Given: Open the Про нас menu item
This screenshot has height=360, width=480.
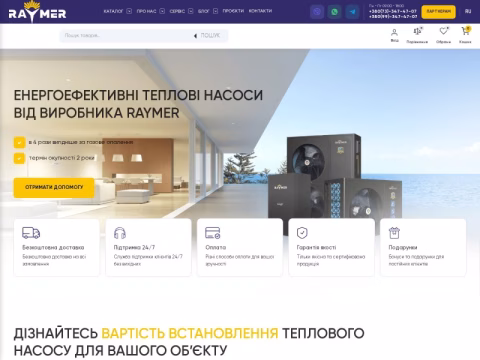Looking at the screenshot, I should [146, 11].
